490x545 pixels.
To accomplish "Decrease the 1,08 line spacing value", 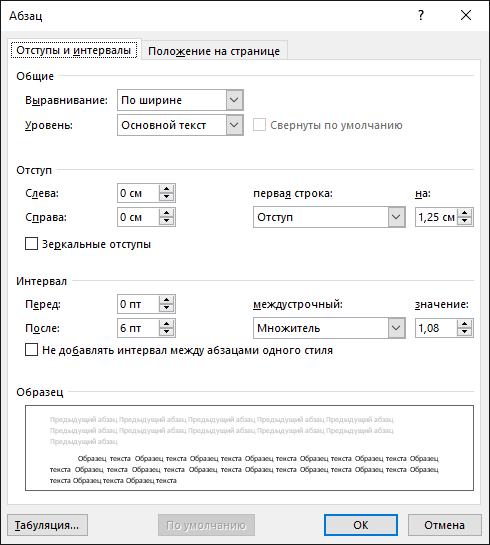I will [465, 332].
